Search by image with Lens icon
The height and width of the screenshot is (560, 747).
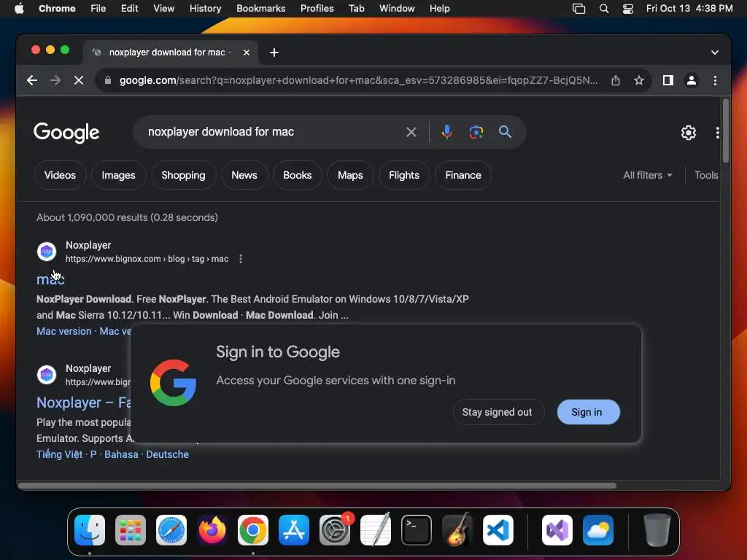click(x=476, y=132)
